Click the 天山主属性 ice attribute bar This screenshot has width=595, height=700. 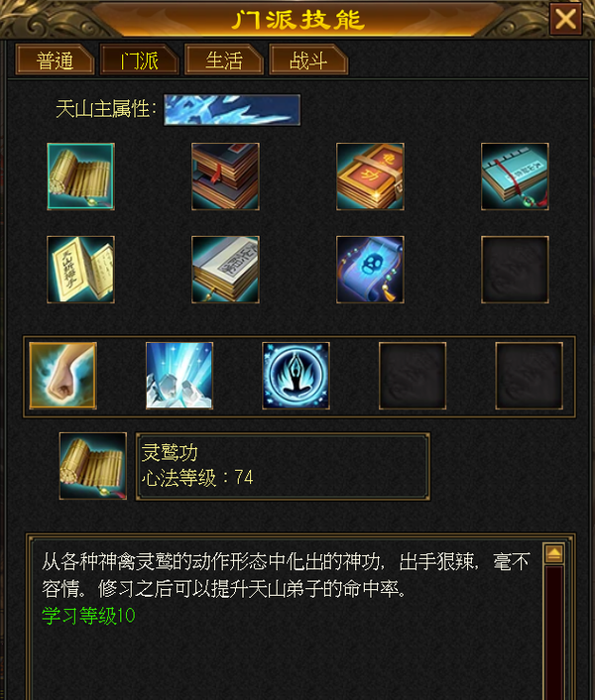click(232, 109)
